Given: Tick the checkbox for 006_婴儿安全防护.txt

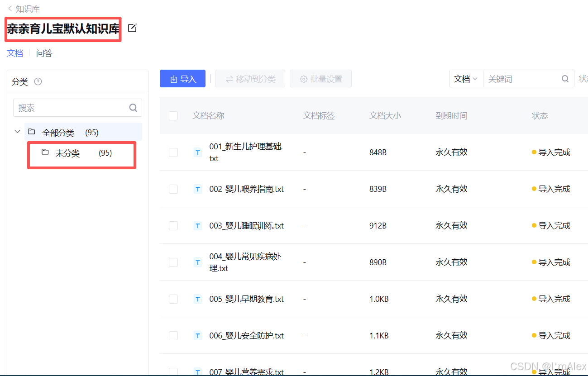Looking at the screenshot, I should 173,336.
